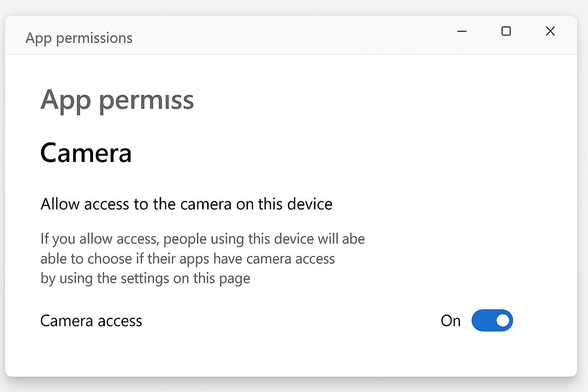
Task: Select the bold "Camera" section heading
Action: coord(86,153)
